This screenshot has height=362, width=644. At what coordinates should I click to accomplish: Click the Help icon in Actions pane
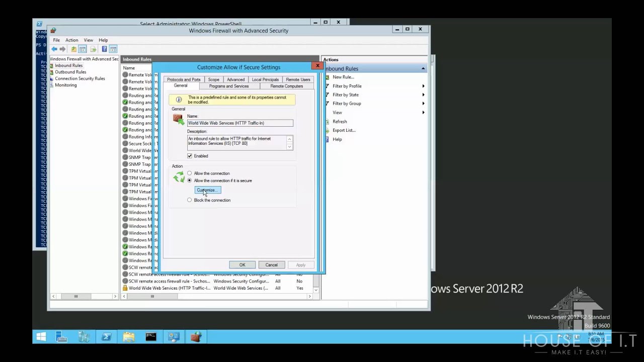(x=327, y=139)
